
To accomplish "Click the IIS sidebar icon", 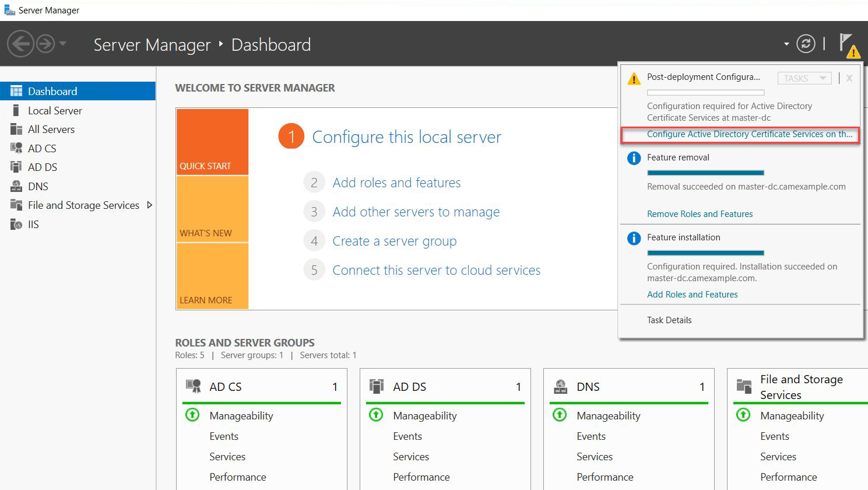I will click(x=16, y=224).
